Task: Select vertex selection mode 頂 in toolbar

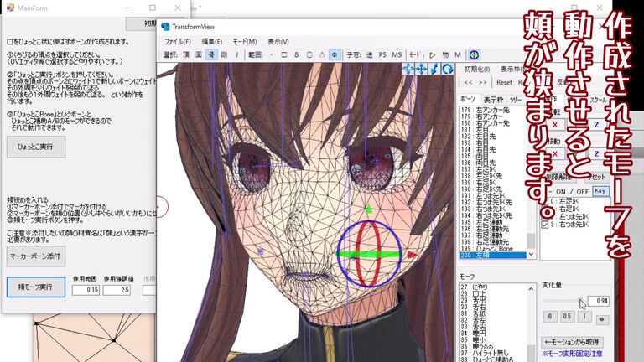Action: pyautogui.click(x=186, y=54)
